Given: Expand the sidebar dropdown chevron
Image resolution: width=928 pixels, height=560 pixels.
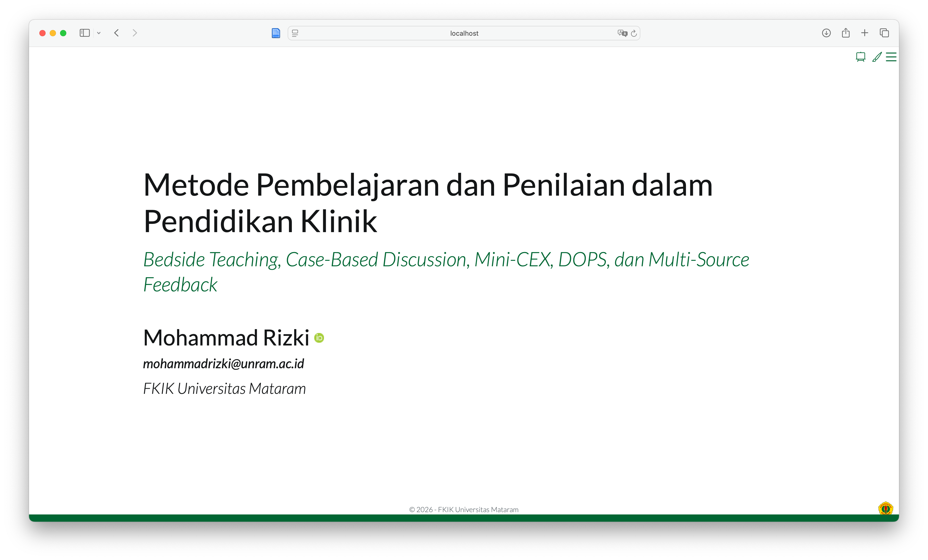Looking at the screenshot, I should (x=99, y=33).
